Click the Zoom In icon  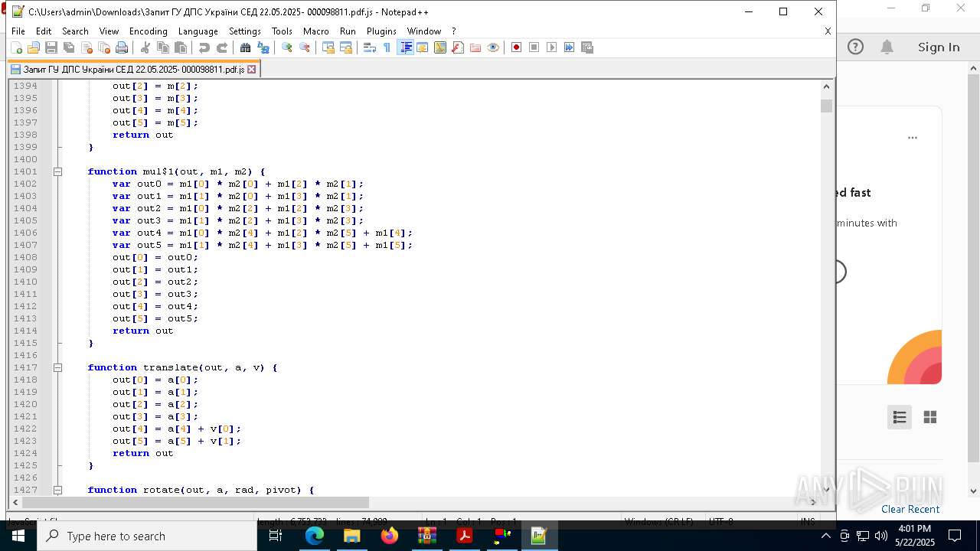pyautogui.click(x=287, y=47)
